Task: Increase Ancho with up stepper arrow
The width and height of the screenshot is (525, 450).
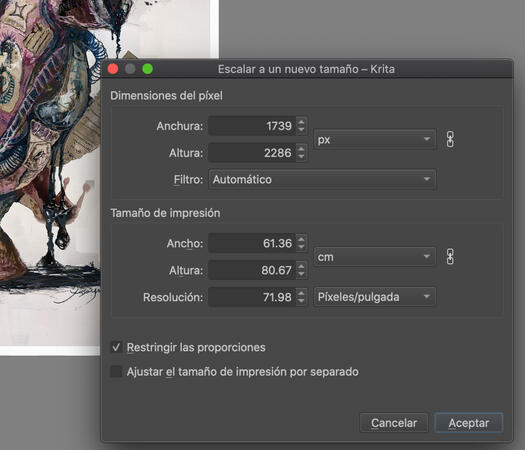Action: coord(301,239)
